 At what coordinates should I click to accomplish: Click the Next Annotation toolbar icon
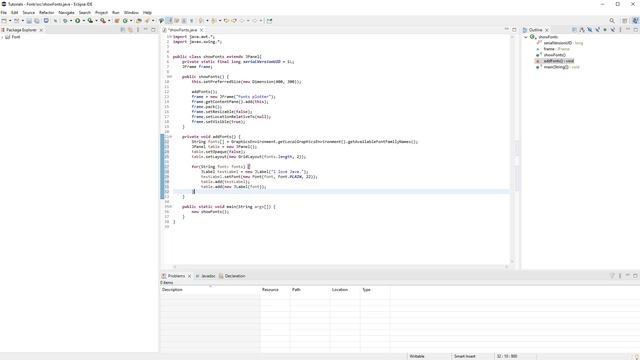[201, 20]
